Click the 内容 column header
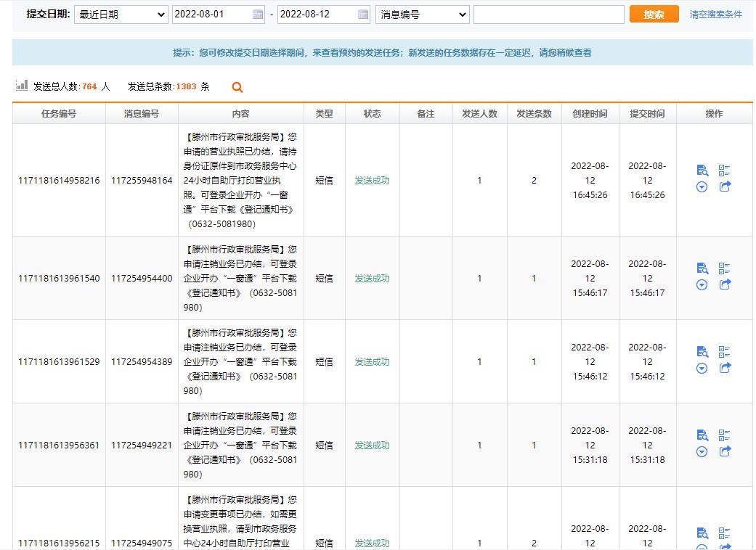 241,114
